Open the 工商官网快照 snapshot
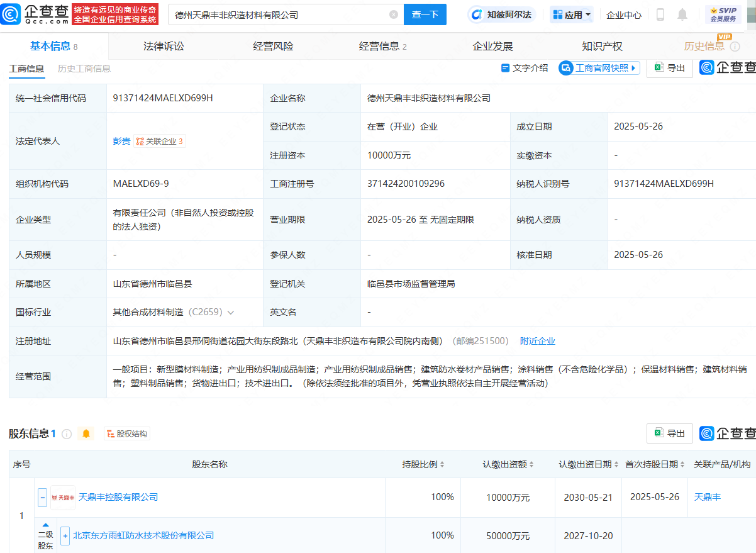 600,67
